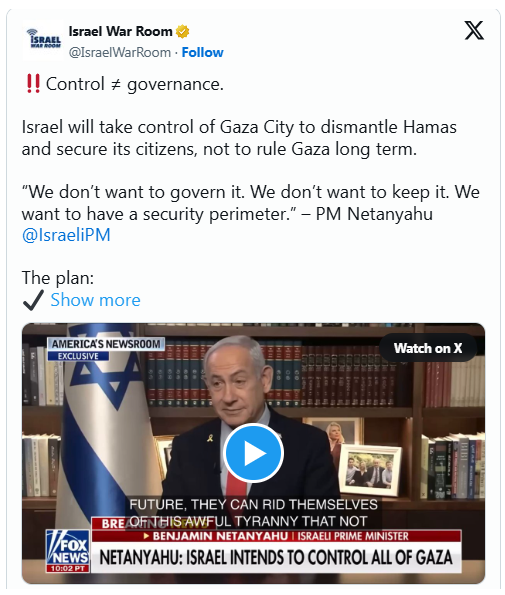Click the red double exclamation emoji

point(33,84)
